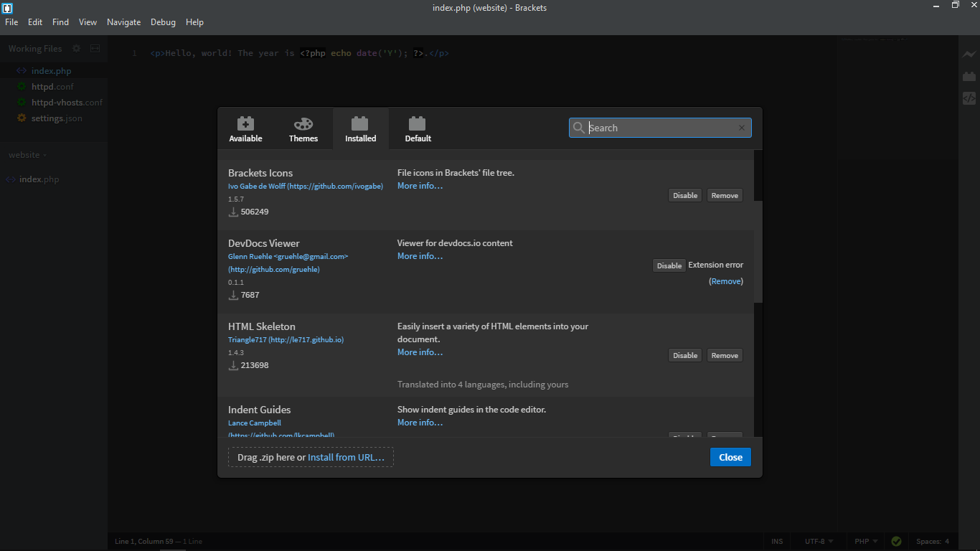The image size is (980, 551).
Task: Clear the search field with the x icon
Action: pyautogui.click(x=742, y=128)
